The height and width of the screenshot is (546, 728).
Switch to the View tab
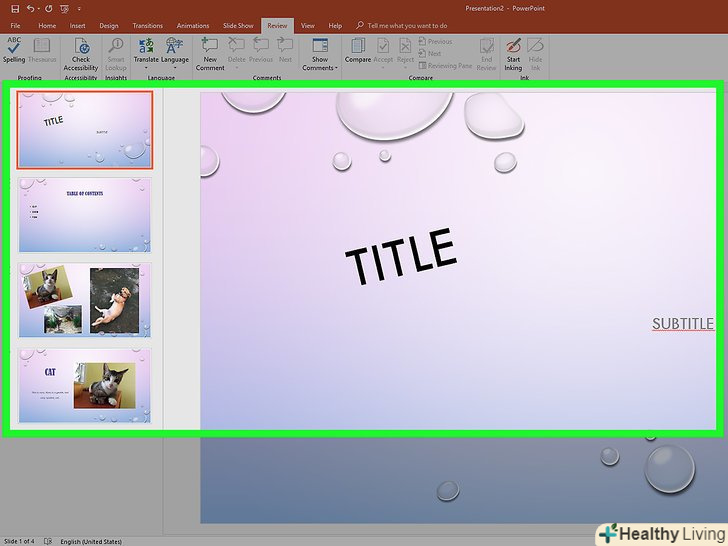[307, 26]
